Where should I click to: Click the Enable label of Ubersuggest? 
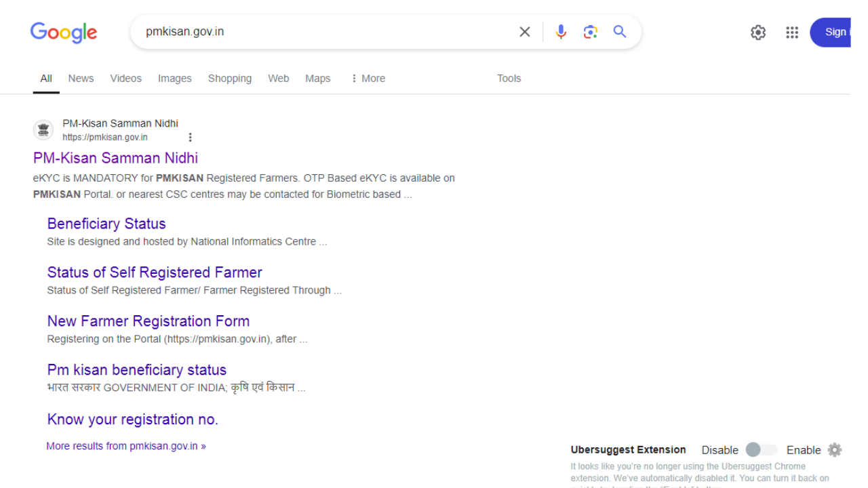click(804, 450)
